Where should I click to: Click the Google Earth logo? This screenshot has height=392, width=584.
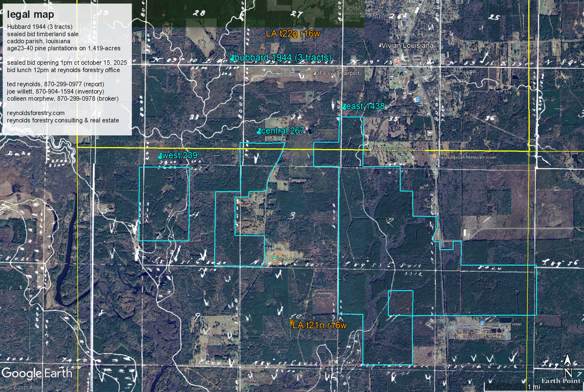pyautogui.click(x=37, y=373)
